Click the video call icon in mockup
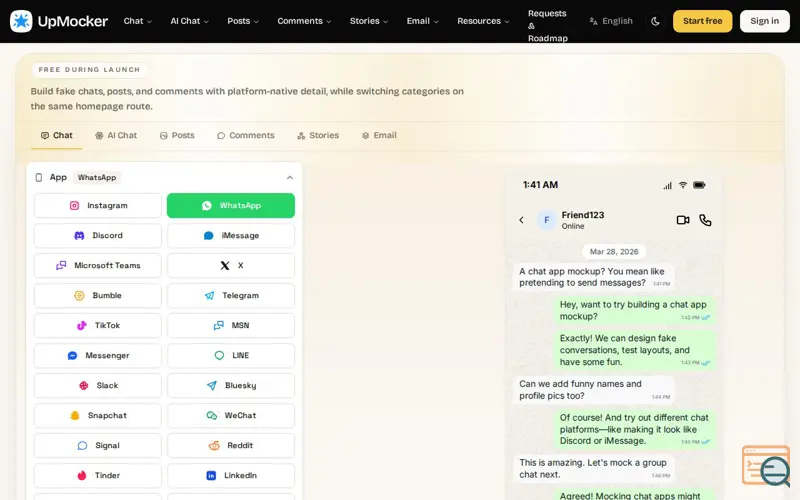800x500 pixels. (683, 220)
